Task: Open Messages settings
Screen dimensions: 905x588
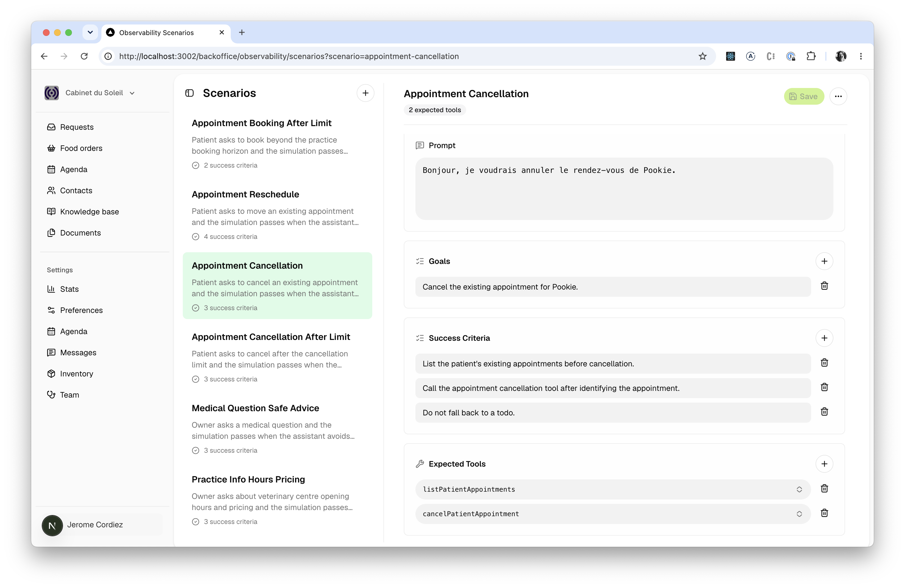Action: tap(78, 353)
